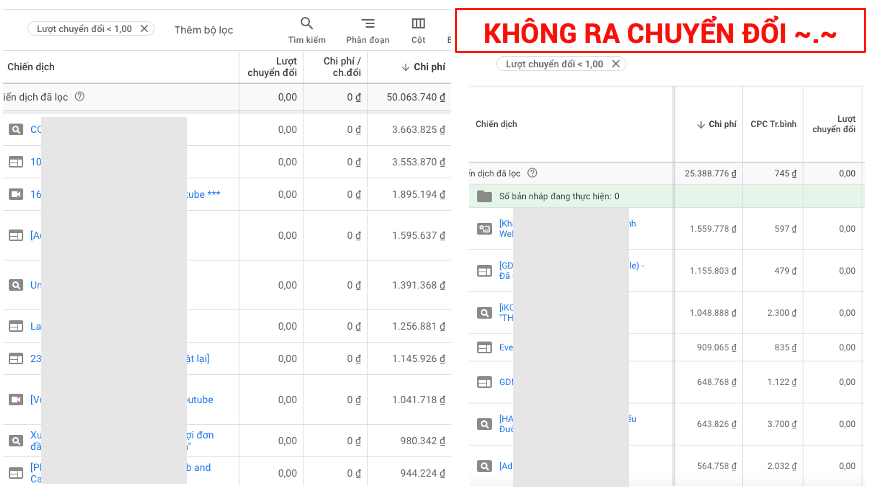Image resolution: width=870 pixels, height=491 pixels.
Task: Click the Số bản nháp đang thực hiện: 0 row
Action: pyautogui.click(x=666, y=196)
